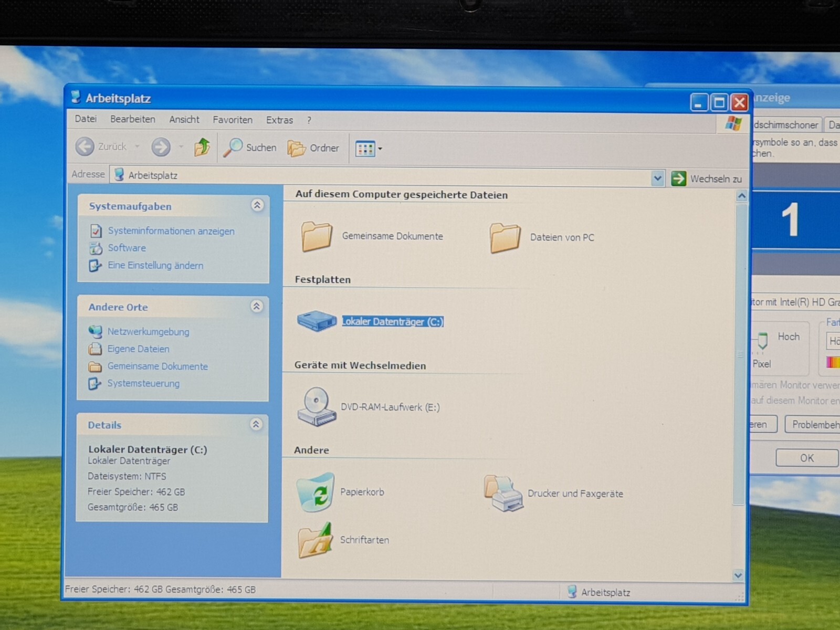Open Gemeinsame Dokumente link in Andere Orte
Screen dimensions: 840x630
tap(157, 366)
